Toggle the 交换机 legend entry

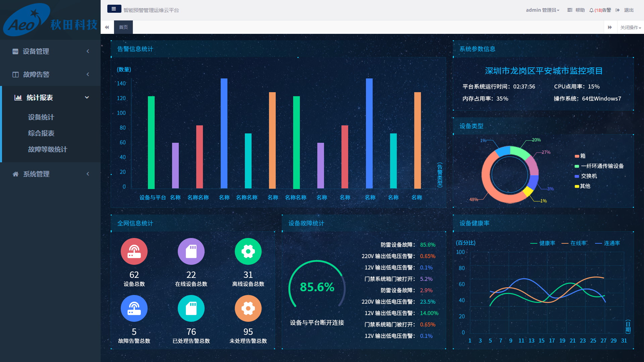click(586, 176)
